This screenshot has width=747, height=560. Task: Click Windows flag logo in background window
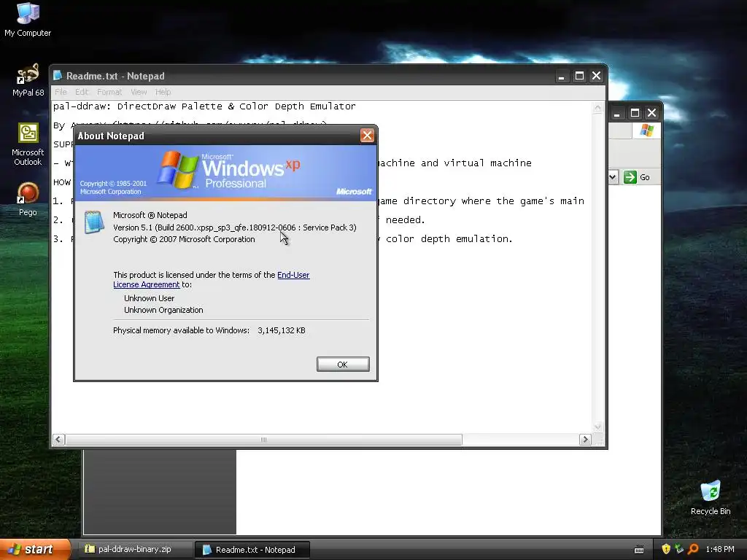(x=647, y=130)
